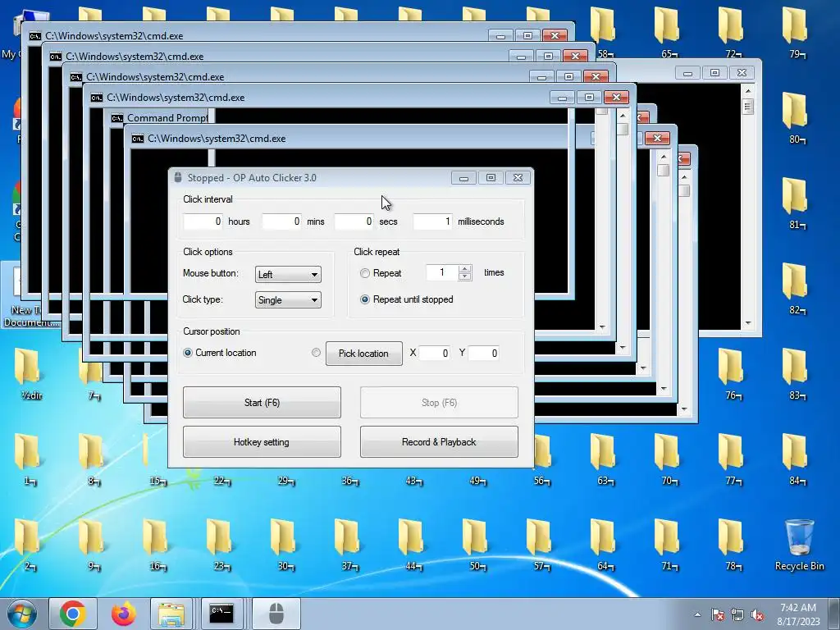
Task: Open Windows Explorer from taskbar
Action: pos(171,614)
